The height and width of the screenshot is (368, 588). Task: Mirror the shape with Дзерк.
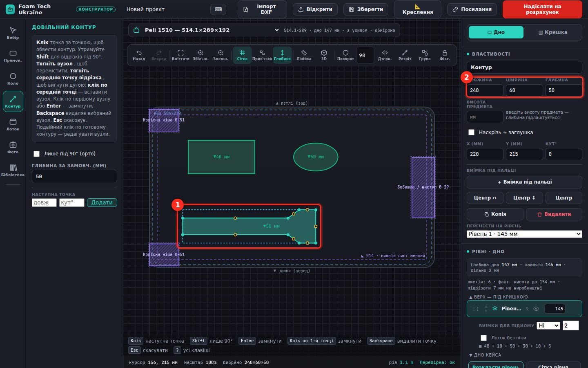click(x=385, y=55)
